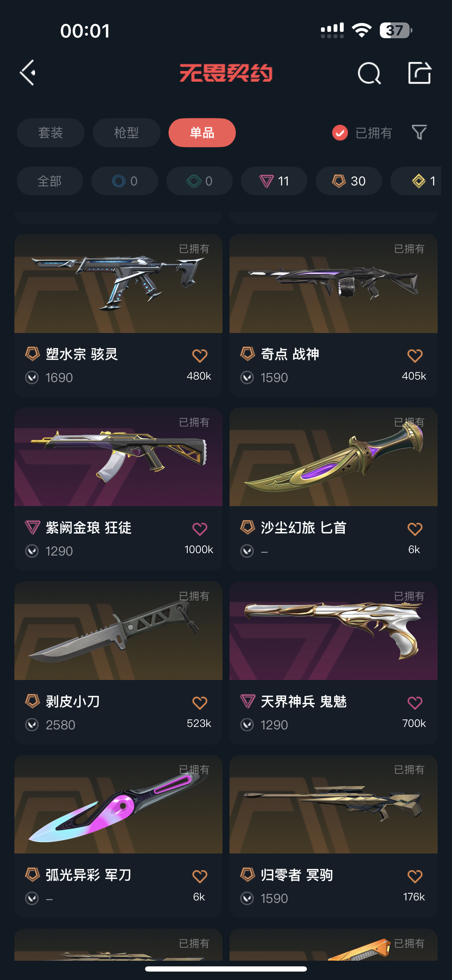Viewport: 452px width, 980px height.
Task: Tap heart icon on 剥皮小刀
Action: (x=200, y=702)
